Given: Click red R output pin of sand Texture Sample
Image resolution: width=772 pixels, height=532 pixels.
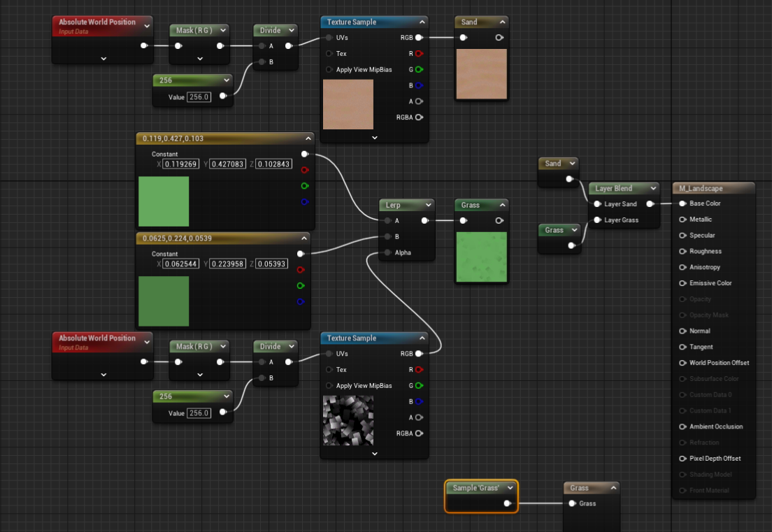Looking at the screenshot, I should click(419, 53).
